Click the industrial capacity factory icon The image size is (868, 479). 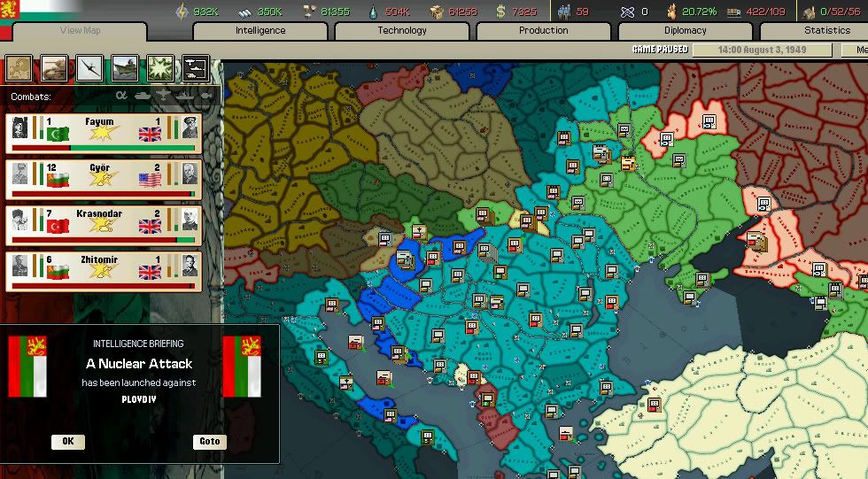coord(809,12)
